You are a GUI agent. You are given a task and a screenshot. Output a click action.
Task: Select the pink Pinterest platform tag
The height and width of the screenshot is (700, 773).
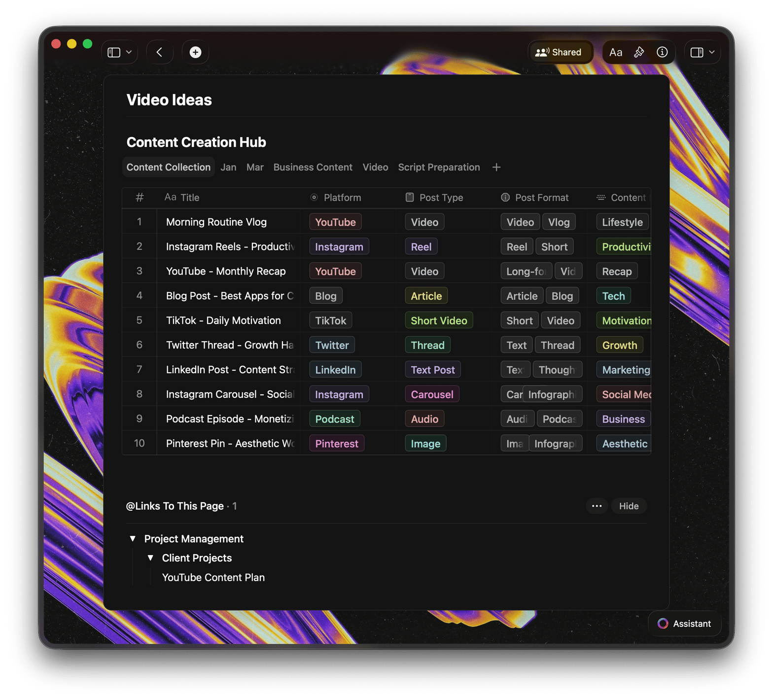[337, 444]
